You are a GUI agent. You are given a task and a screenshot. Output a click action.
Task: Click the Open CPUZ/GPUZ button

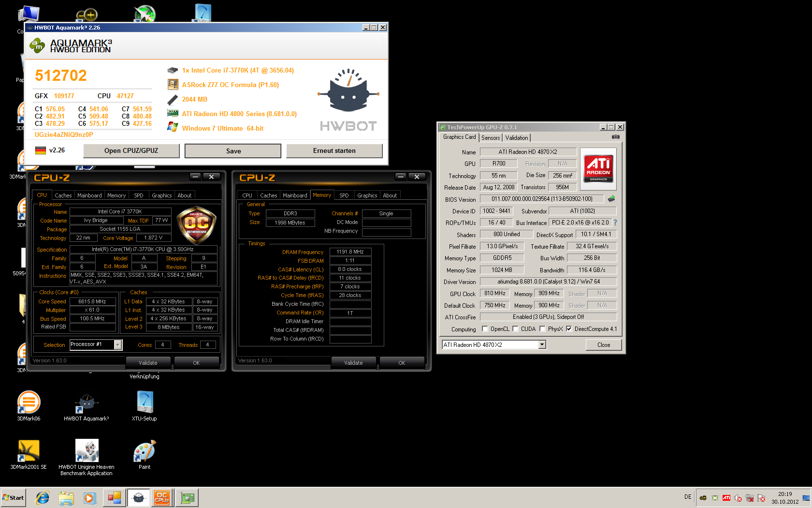[131, 151]
